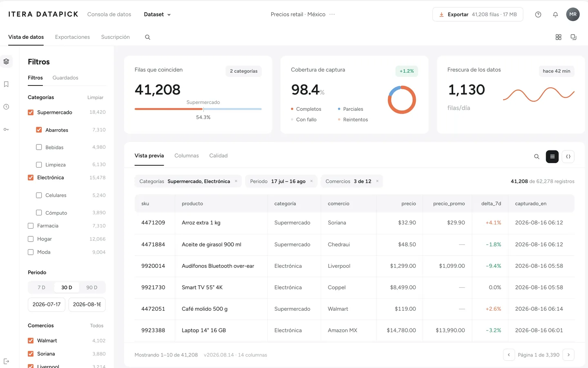Image resolution: width=588 pixels, height=368 pixels.
Task: Click the Supermercado progress bar
Action: [198, 109]
